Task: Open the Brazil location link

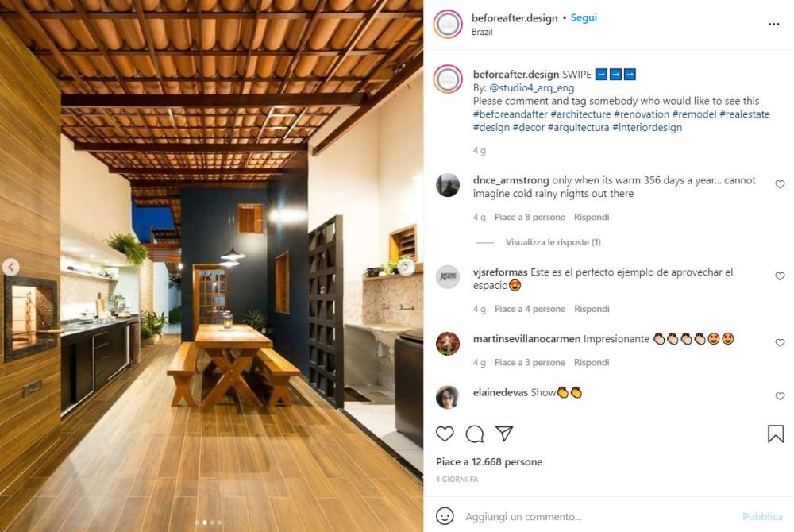Action: (x=482, y=32)
